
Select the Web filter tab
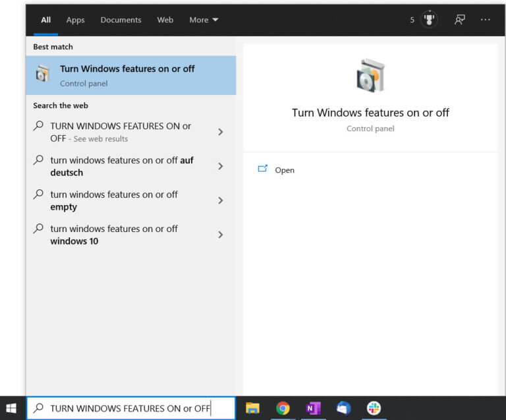[x=165, y=20]
